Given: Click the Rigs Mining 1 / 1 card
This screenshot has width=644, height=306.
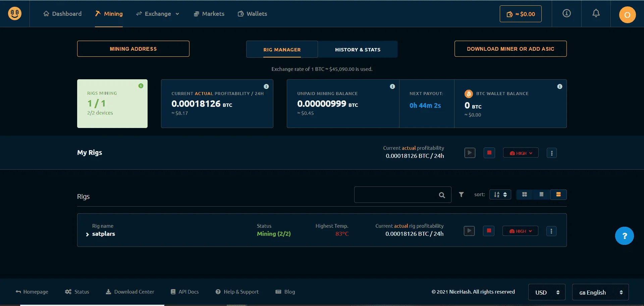Looking at the screenshot, I should coord(112,103).
